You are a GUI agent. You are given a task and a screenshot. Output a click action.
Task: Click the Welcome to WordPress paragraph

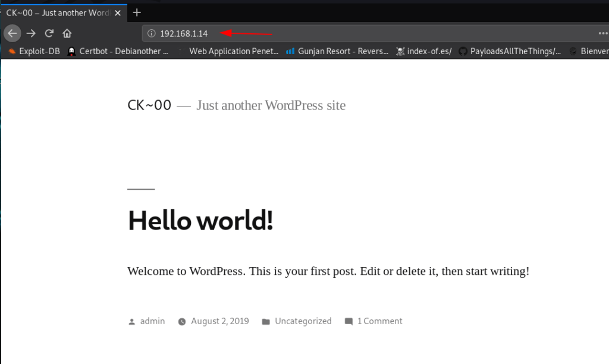[328, 271]
